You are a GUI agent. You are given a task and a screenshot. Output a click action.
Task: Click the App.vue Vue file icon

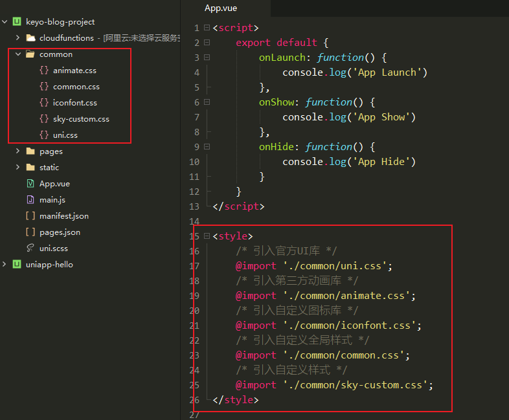click(30, 184)
